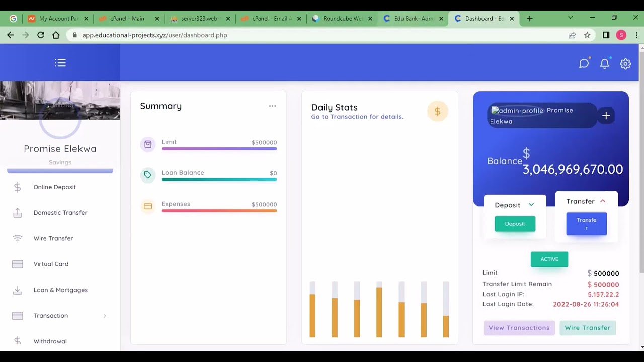Screen dimensions: 644x362
Task: Click the upload icon beside Domestic Transfer
Action: coord(18,213)
